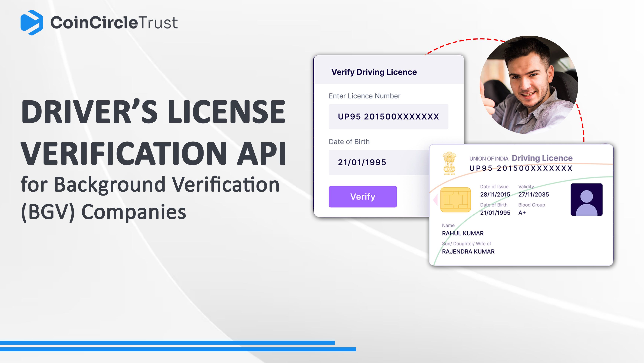644x363 pixels.
Task: Click the purple avatar placeholder on licence
Action: click(586, 200)
